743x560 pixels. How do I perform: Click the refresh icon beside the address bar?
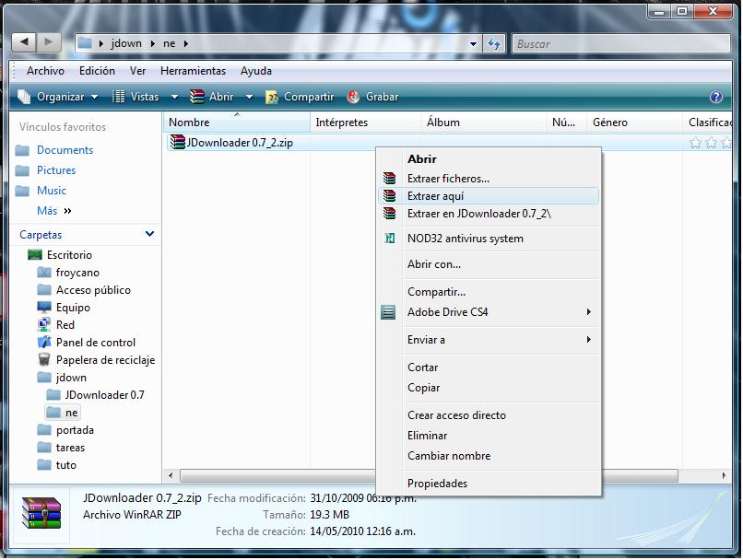[x=494, y=43]
